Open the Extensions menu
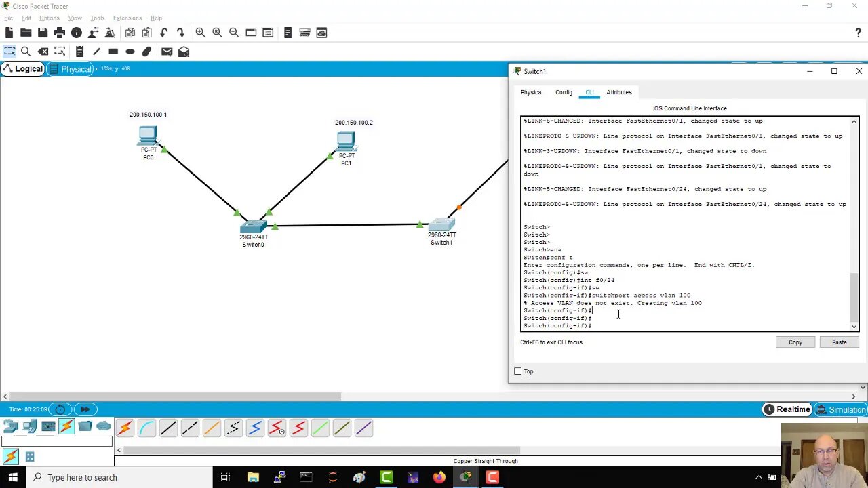This screenshot has width=868, height=488. coord(127,18)
